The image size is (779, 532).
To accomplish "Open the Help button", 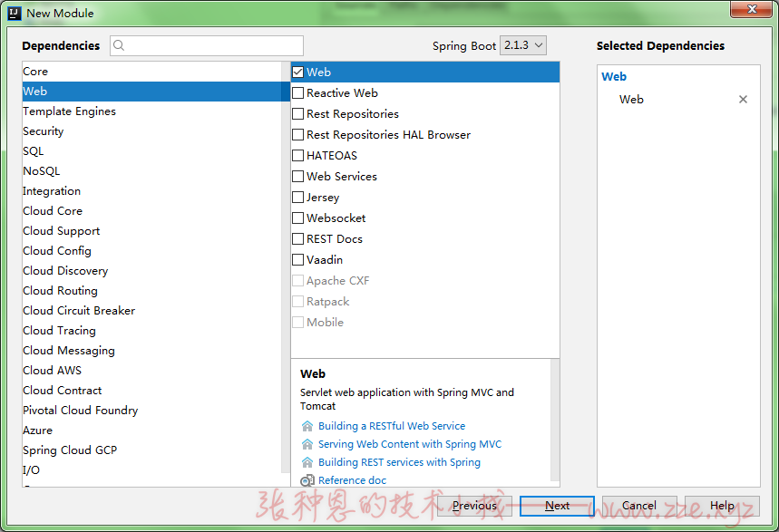I will [x=722, y=506].
